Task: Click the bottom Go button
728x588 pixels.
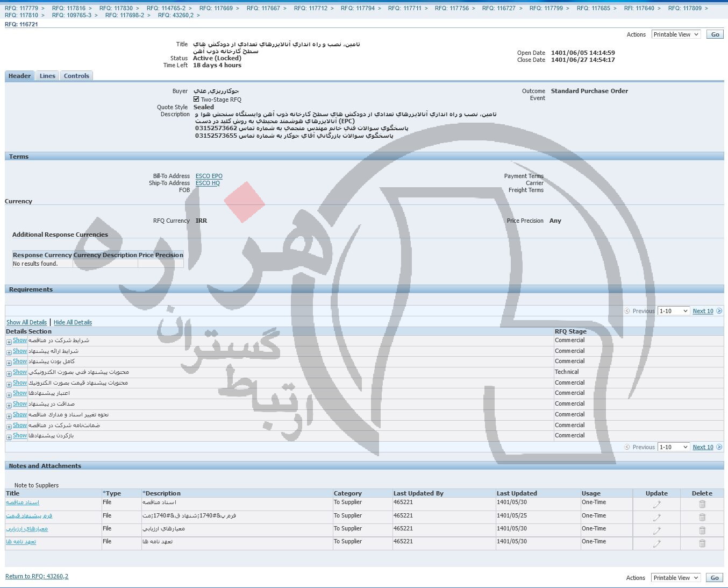Action: pyautogui.click(x=714, y=578)
